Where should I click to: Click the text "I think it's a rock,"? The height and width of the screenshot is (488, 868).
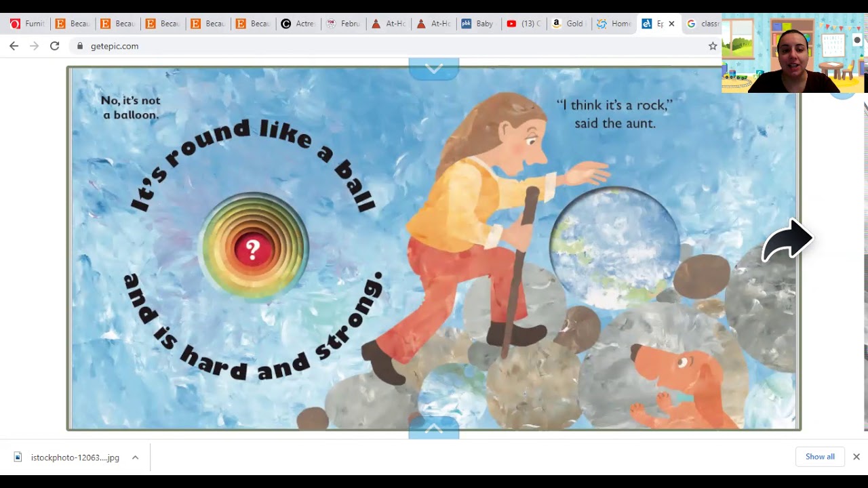(614, 105)
